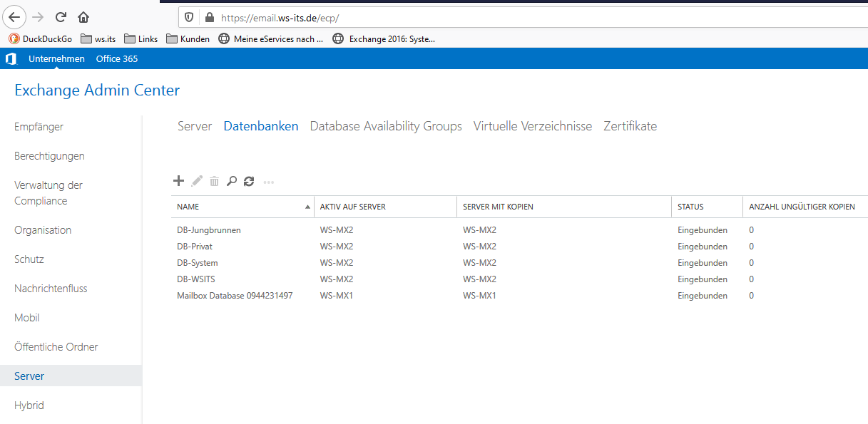Click the trash delete icon
Image resolution: width=868 pixels, height=424 pixels.
pos(214,181)
